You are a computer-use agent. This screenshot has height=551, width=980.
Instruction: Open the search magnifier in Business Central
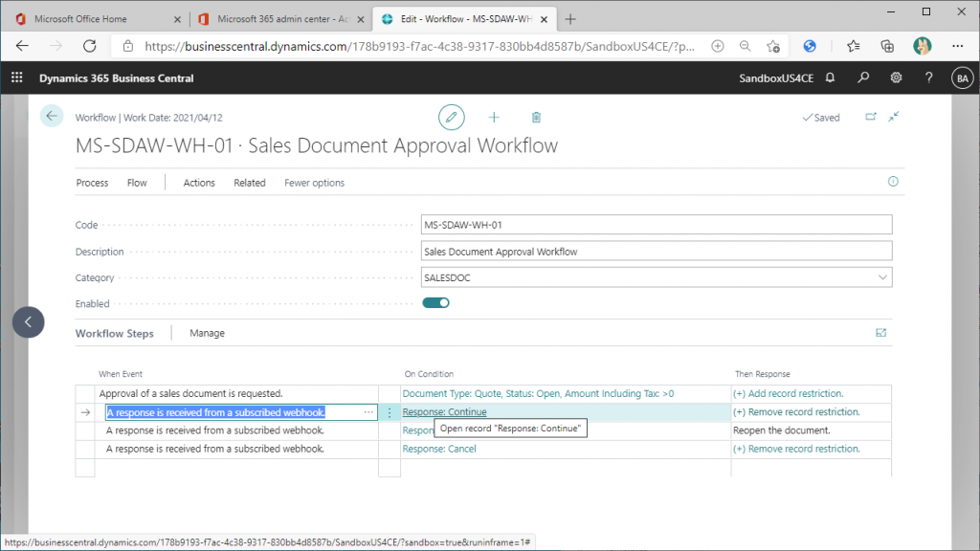point(863,77)
